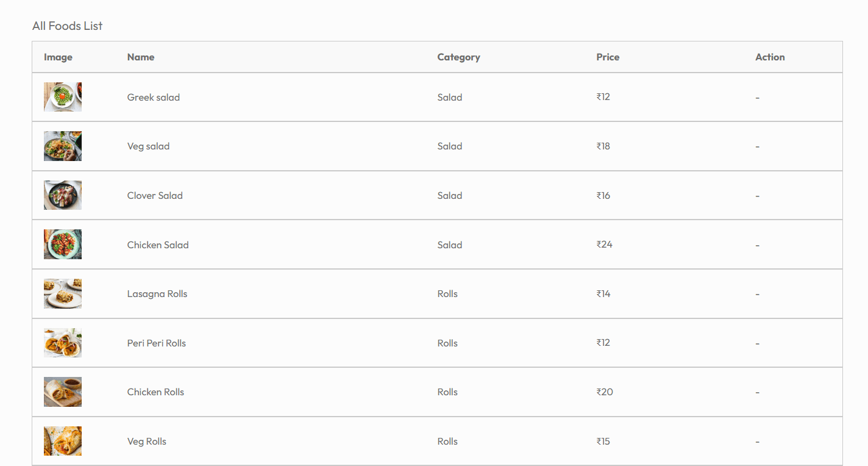Click the All Foods List heading
The image size is (868, 466).
point(67,26)
